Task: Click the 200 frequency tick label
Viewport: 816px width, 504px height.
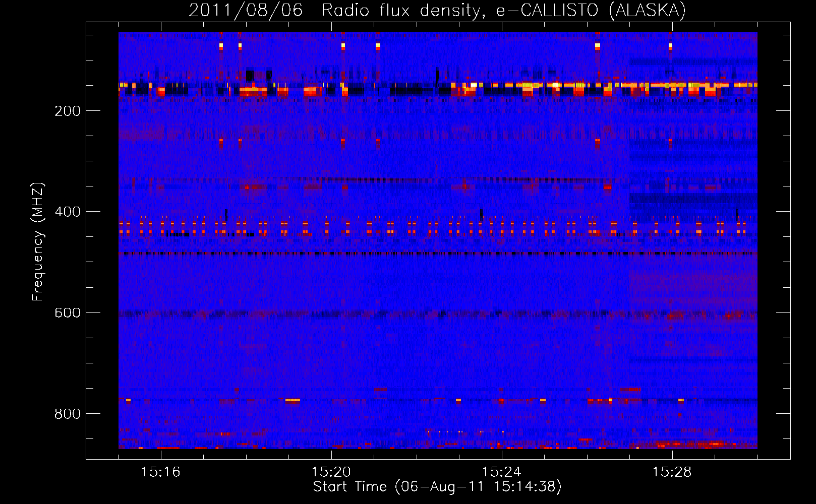Action: 68,111
